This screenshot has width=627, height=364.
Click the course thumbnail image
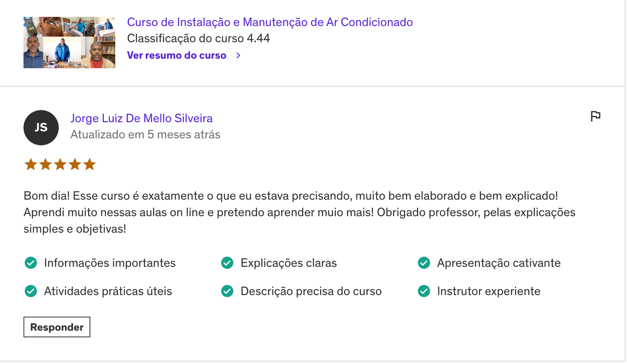point(69,42)
